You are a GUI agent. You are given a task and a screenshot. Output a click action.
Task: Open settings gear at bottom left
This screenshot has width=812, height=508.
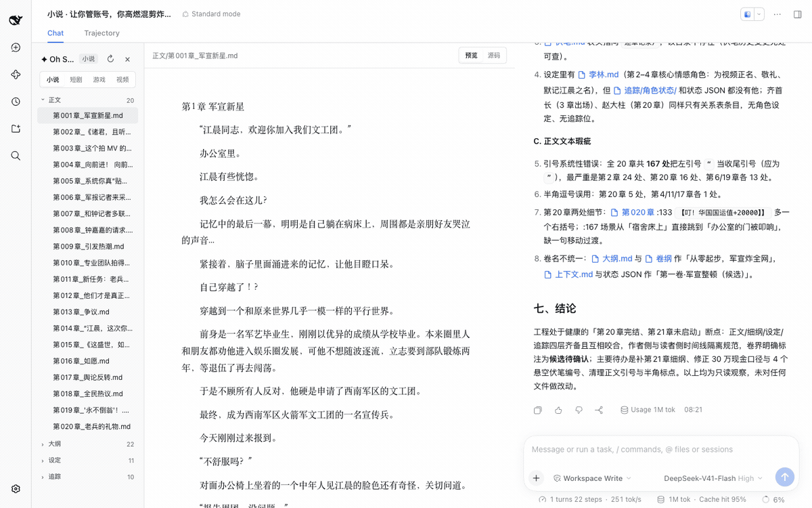point(16,489)
